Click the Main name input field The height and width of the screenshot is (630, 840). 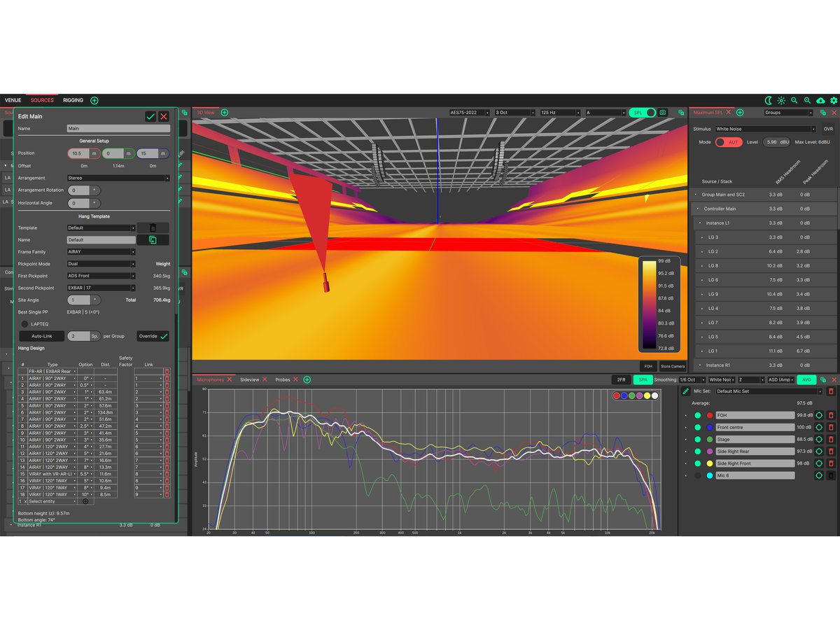[118, 129]
